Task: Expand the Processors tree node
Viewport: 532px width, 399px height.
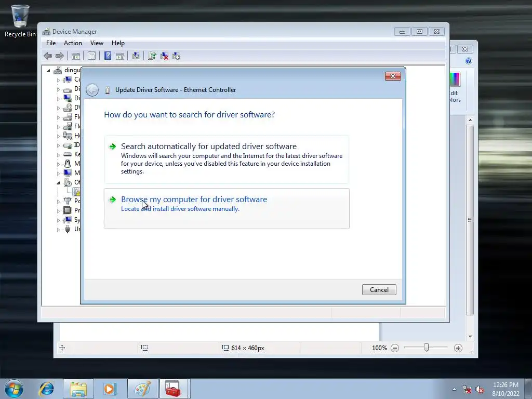Action: 58,210
